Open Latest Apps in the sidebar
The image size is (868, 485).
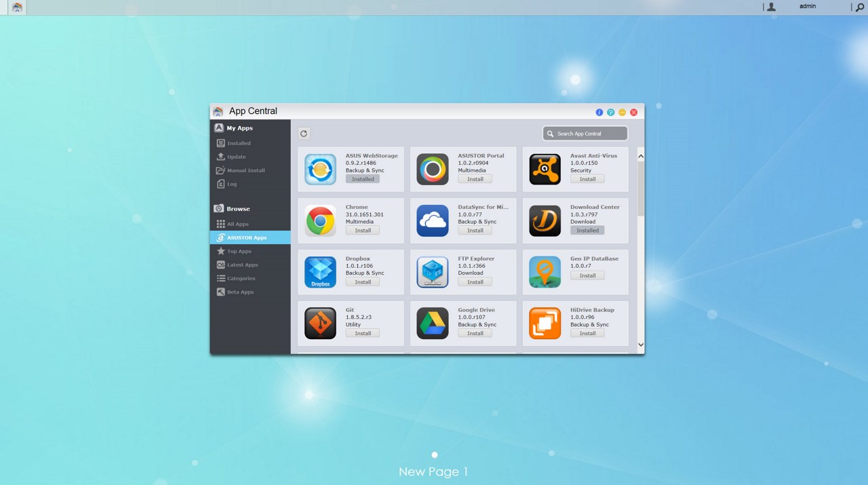pos(243,265)
